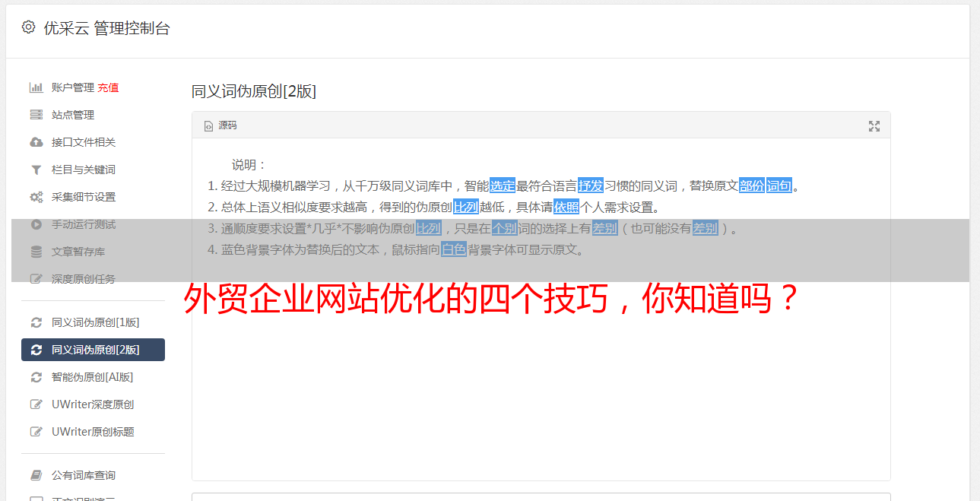
Task: Click the book icon for 公有词库查询
Action: 36,475
